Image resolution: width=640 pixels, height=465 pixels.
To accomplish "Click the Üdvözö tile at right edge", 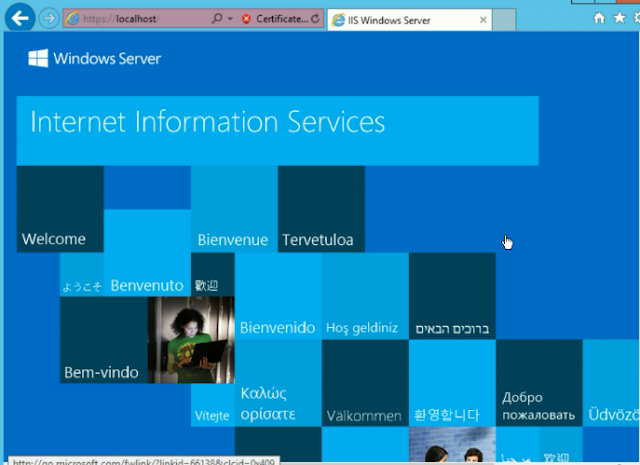I will 611,383.
